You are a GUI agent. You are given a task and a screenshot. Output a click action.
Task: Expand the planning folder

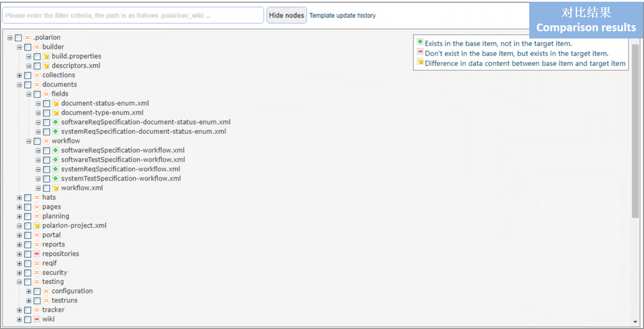click(x=19, y=216)
